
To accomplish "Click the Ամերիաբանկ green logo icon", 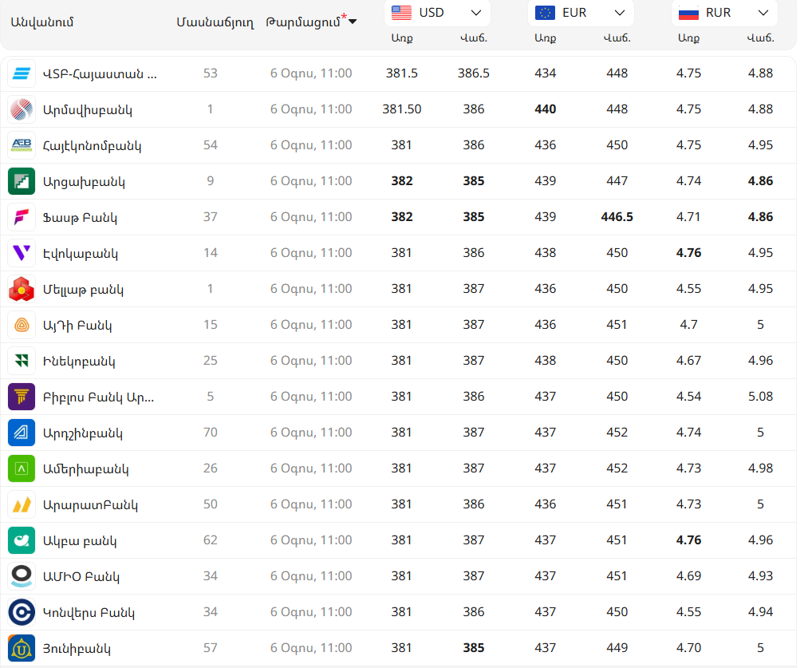I will tap(22, 468).
